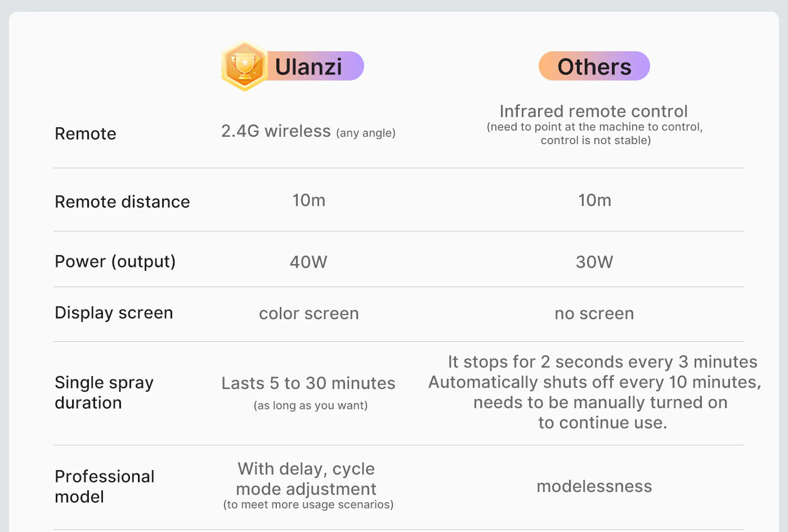Click the 40W power value
The height and width of the screenshot is (532, 788).
pyautogui.click(x=308, y=262)
